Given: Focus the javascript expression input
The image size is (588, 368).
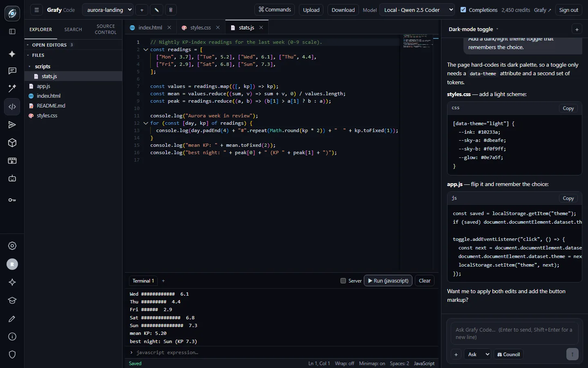Looking at the screenshot, I should (282, 352).
